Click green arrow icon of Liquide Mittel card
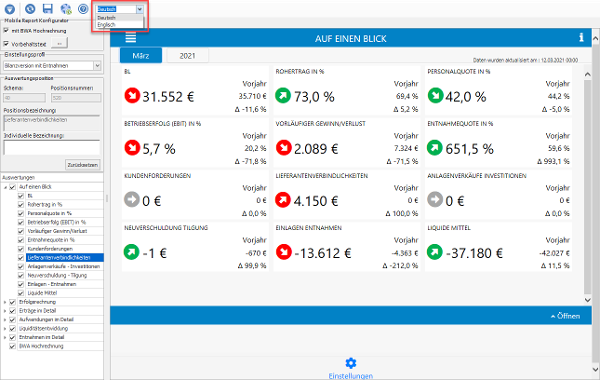 pos(435,252)
